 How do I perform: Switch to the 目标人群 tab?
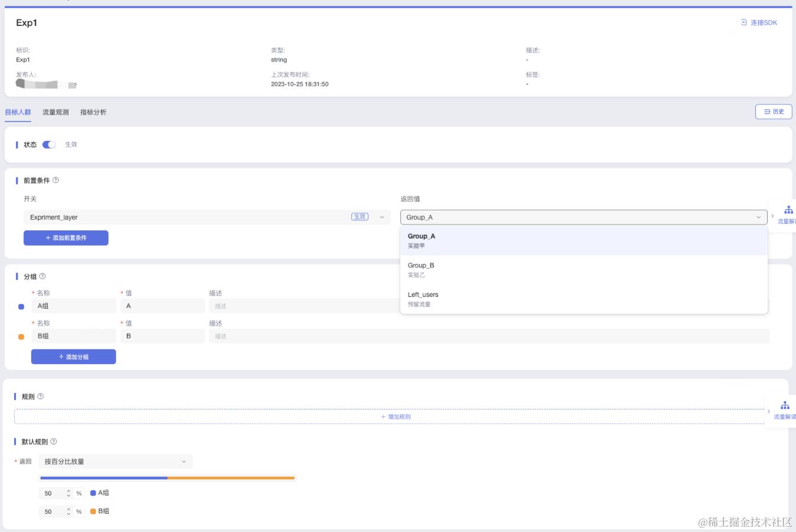(x=18, y=112)
